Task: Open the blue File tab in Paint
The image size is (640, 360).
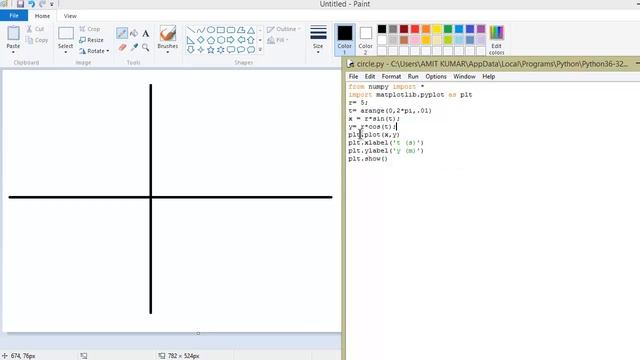Action: pos(14,16)
